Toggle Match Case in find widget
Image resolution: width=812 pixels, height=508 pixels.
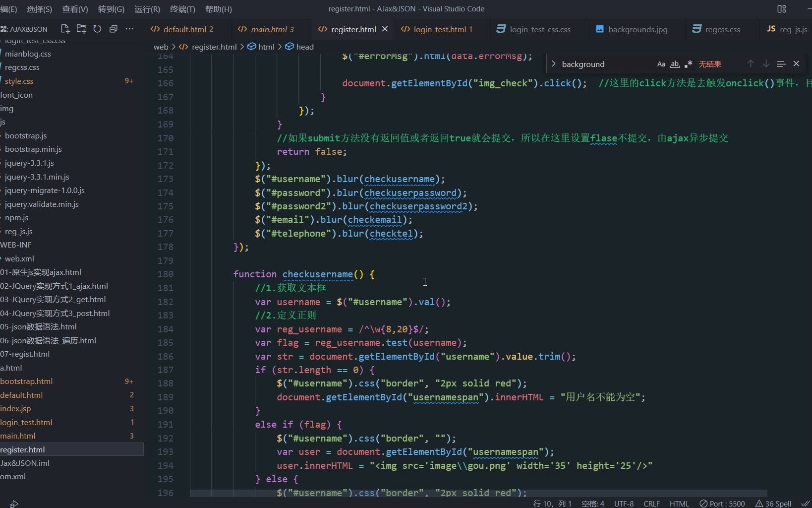[661, 64]
